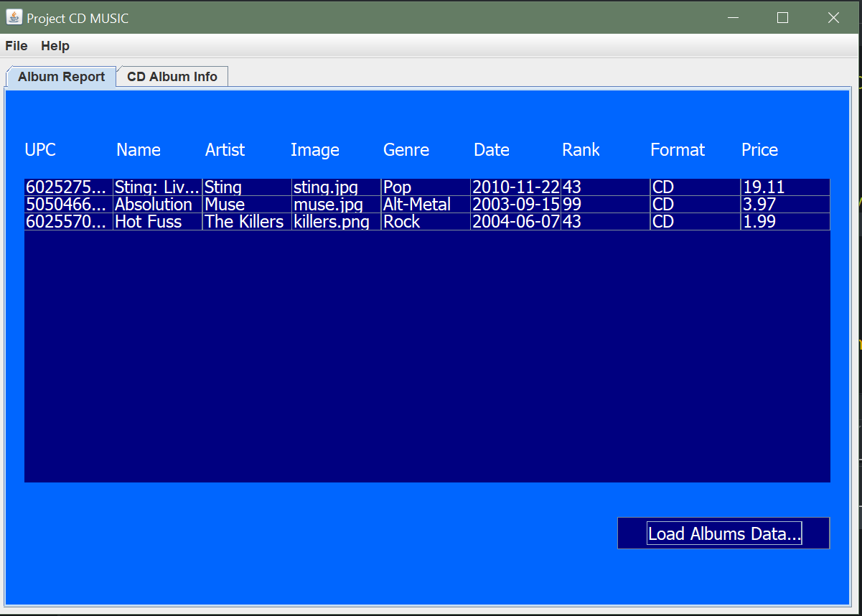862x616 pixels.
Task: Click the Load Albums Data button
Action: 723,533
